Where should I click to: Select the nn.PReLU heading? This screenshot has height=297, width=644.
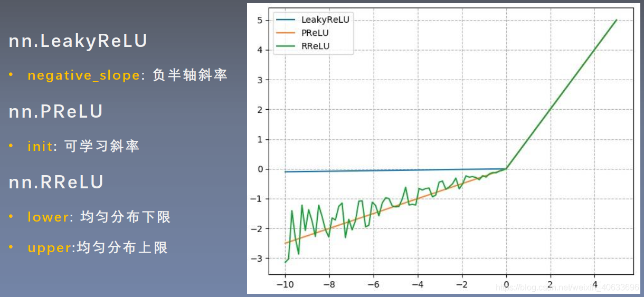pyautogui.click(x=56, y=112)
